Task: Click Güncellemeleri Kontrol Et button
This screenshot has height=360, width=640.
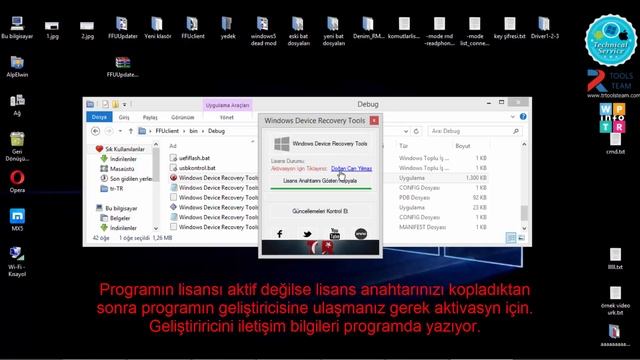Action: [x=320, y=211]
